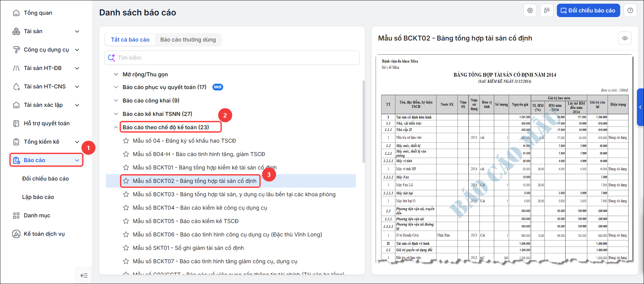
Task: Select Mẫu số 04 - Đăng ký số khấu hao TSCĐ
Action: (x=184, y=141)
